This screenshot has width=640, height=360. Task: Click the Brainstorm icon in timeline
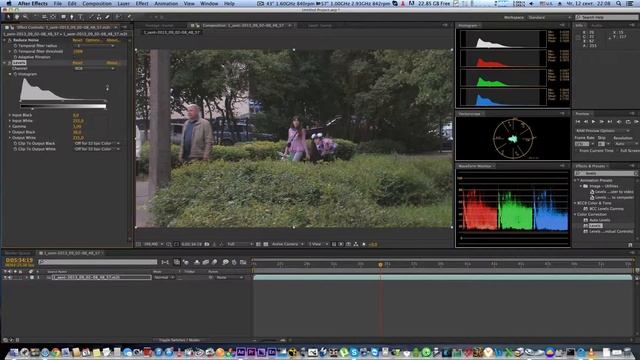225,262
